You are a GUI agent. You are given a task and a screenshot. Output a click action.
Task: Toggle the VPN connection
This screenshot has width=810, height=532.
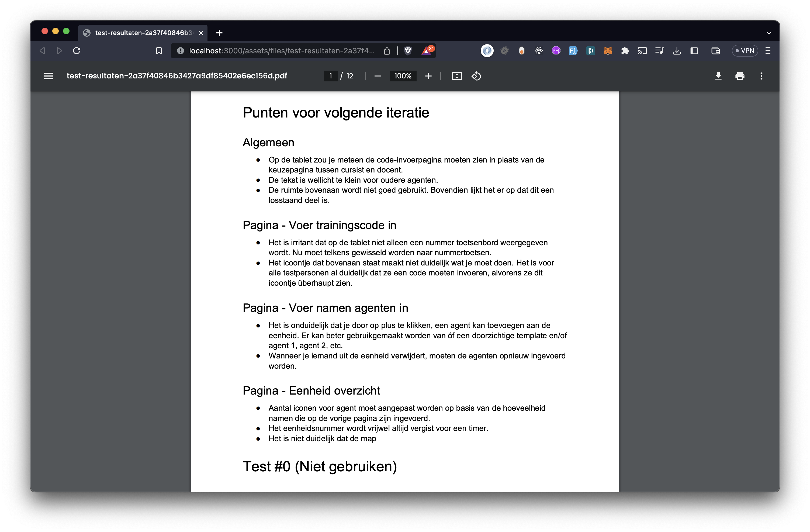[x=745, y=50]
